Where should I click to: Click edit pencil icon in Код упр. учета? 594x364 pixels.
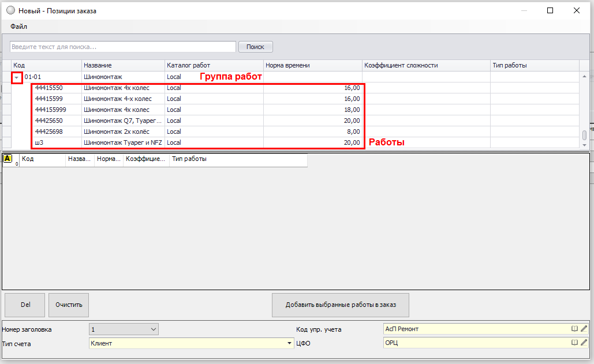tap(584, 328)
